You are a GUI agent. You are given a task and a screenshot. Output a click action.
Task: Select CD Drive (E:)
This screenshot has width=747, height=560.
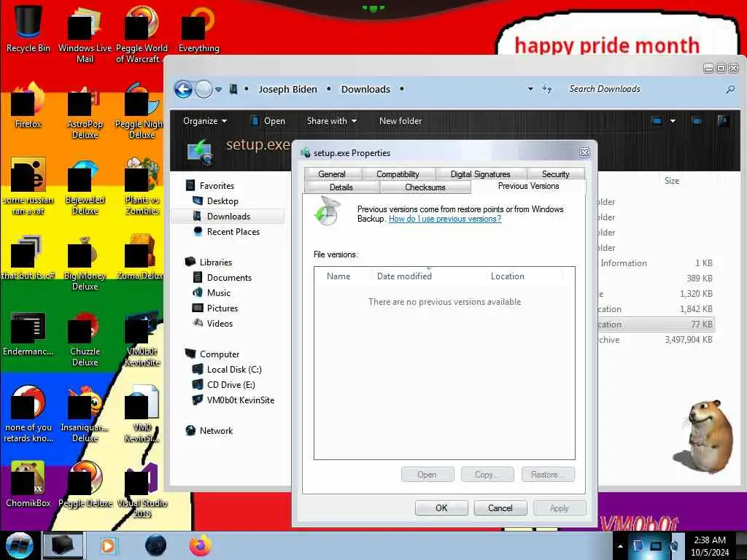coord(231,385)
